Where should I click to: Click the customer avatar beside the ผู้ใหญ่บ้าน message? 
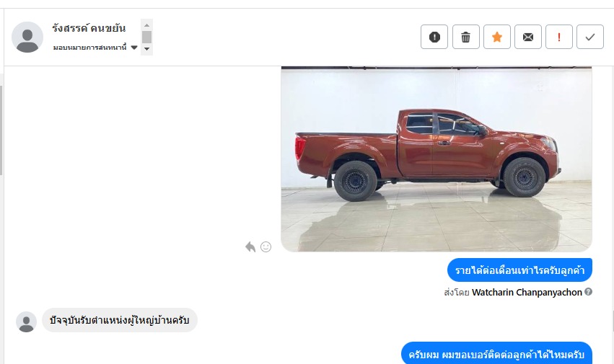pos(26,321)
